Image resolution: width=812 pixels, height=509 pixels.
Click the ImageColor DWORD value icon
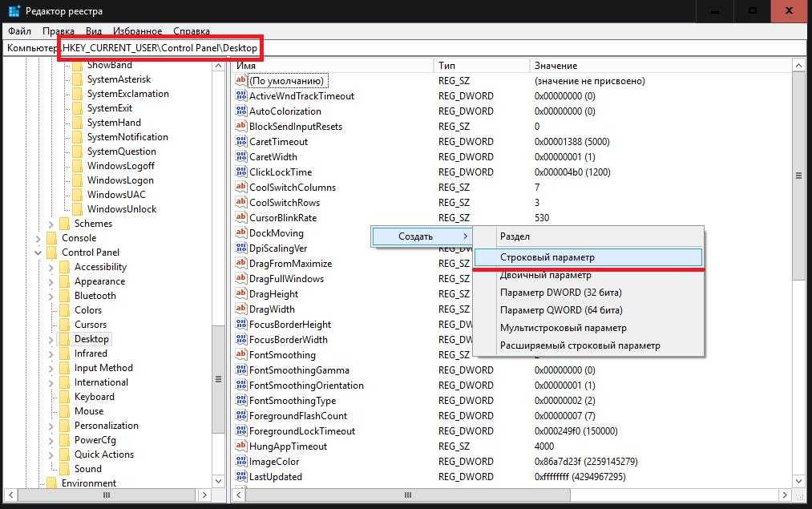click(x=240, y=462)
